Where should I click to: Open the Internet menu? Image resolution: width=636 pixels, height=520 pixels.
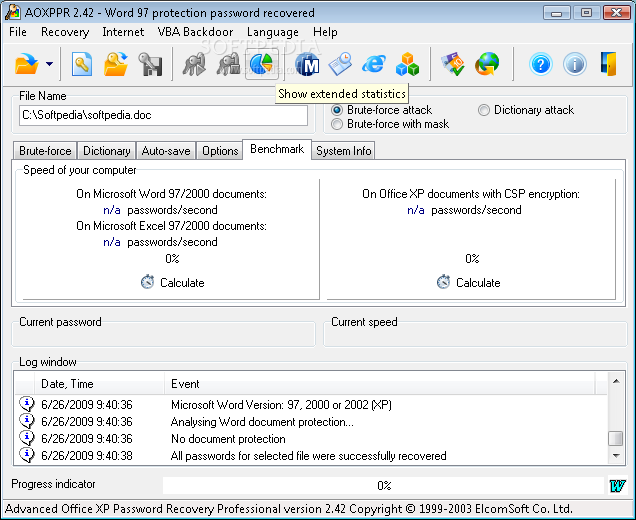click(123, 32)
